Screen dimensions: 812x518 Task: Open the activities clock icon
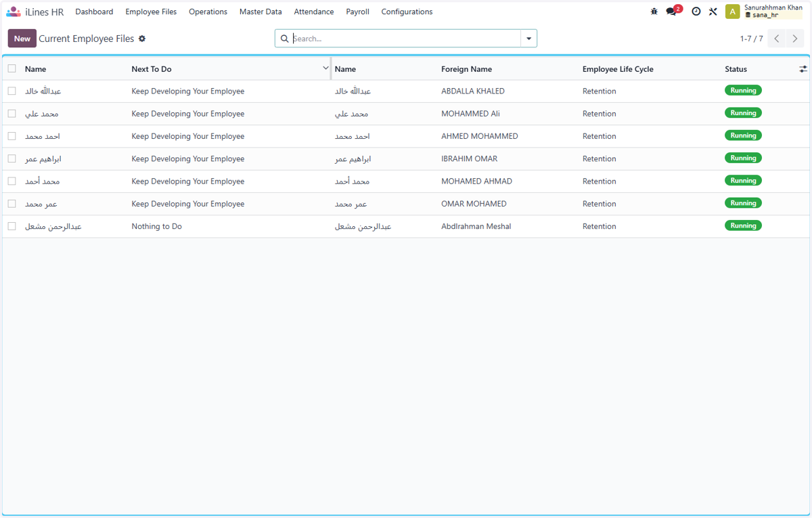point(696,12)
